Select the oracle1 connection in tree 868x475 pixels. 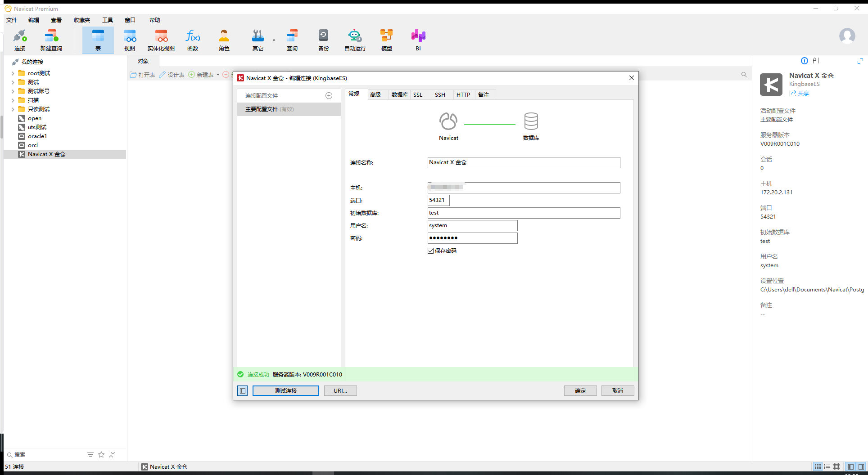point(37,136)
